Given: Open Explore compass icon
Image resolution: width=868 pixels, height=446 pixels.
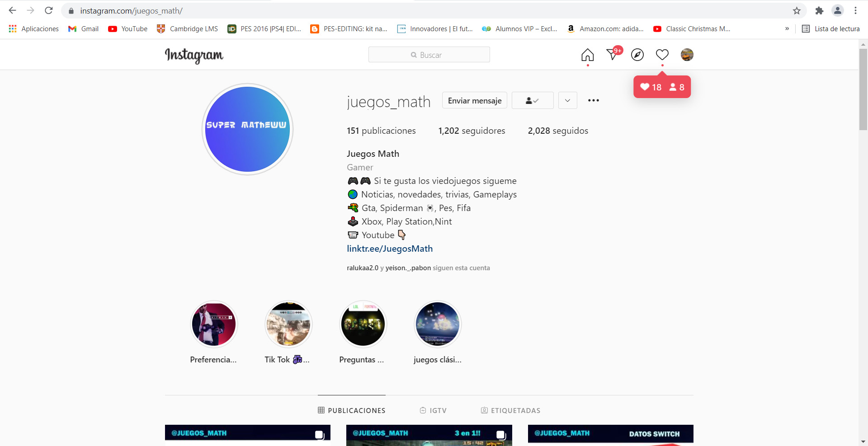Looking at the screenshot, I should (637, 55).
